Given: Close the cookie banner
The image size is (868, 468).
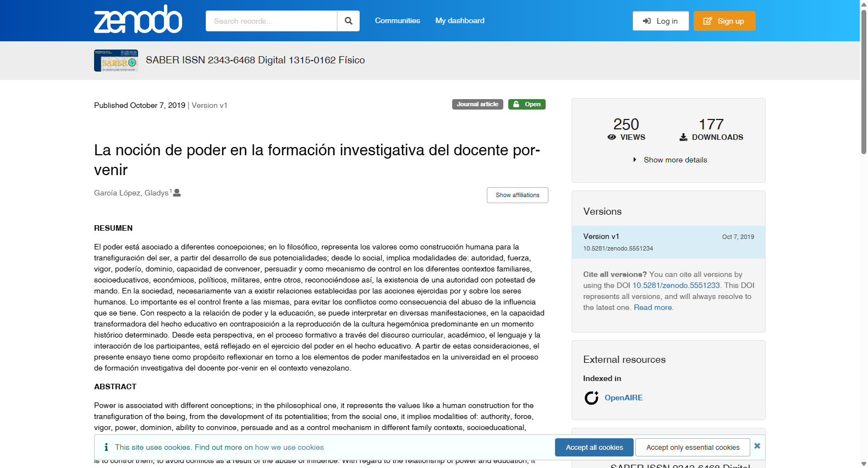Looking at the screenshot, I should pyautogui.click(x=757, y=446).
